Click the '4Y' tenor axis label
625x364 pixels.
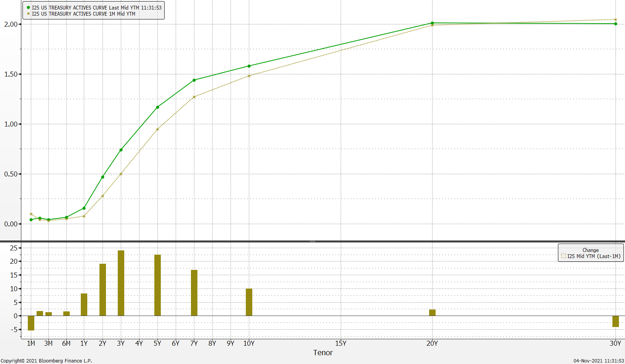(x=139, y=343)
